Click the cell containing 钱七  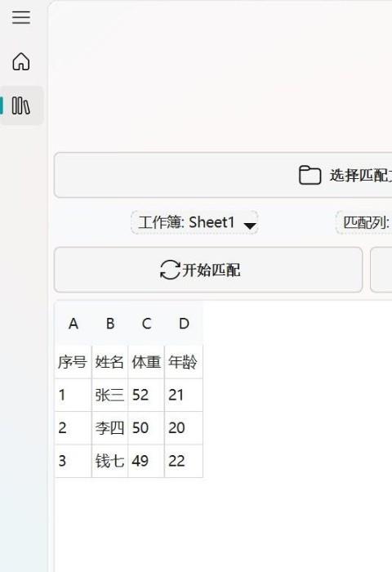109,461
